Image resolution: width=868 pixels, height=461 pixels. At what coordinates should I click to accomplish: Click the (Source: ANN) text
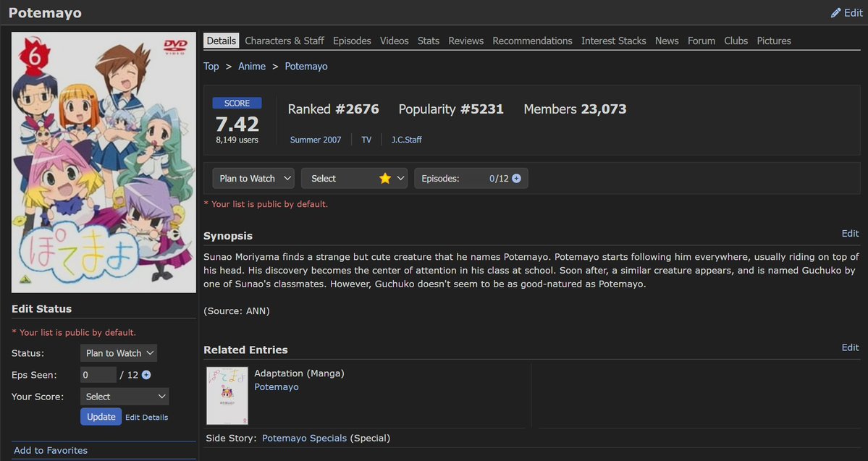[237, 311]
